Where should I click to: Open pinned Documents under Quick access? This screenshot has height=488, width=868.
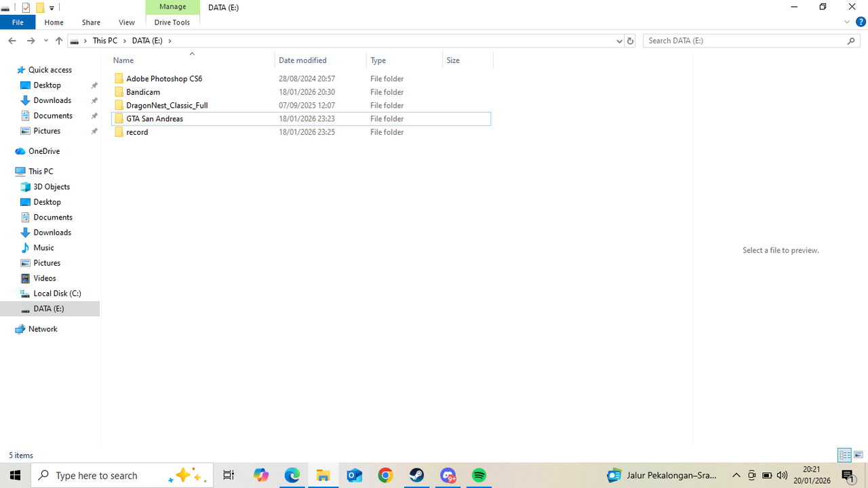click(53, 116)
